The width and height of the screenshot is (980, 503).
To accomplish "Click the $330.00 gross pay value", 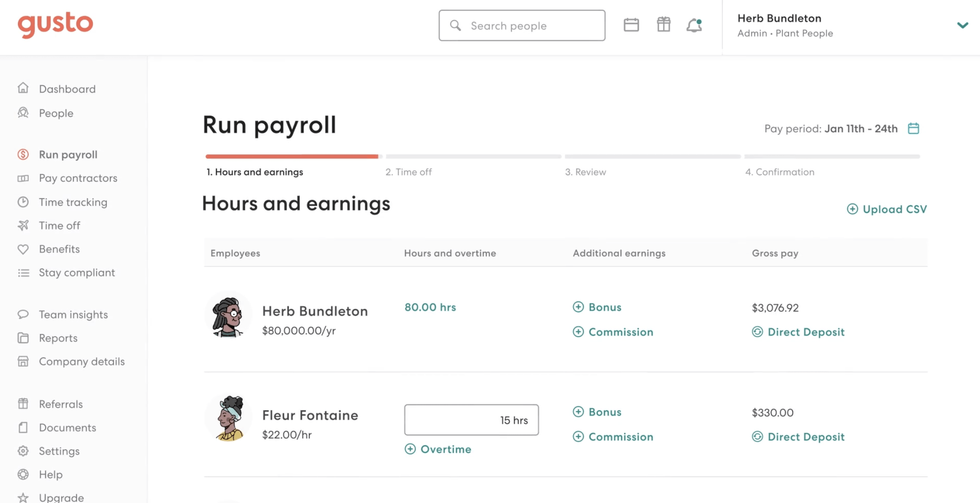I will coord(773,413).
